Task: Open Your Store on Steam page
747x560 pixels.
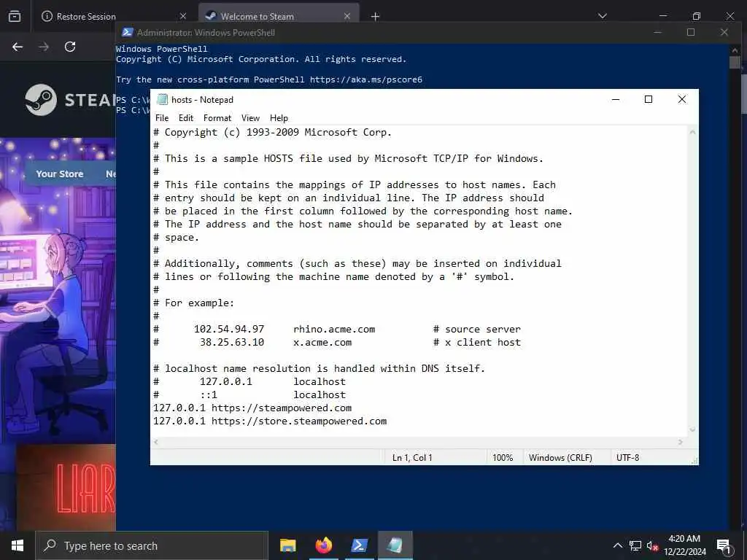Action: point(60,174)
